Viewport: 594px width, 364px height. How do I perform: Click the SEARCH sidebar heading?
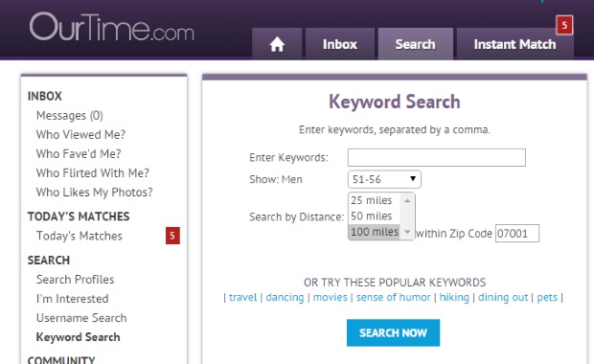[x=49, y=261]
